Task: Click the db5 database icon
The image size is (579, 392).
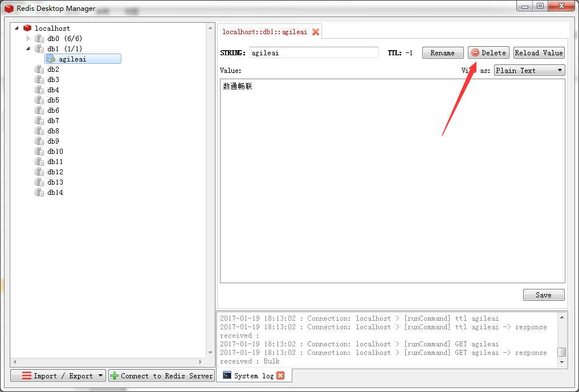Action: tap(39, 100)
